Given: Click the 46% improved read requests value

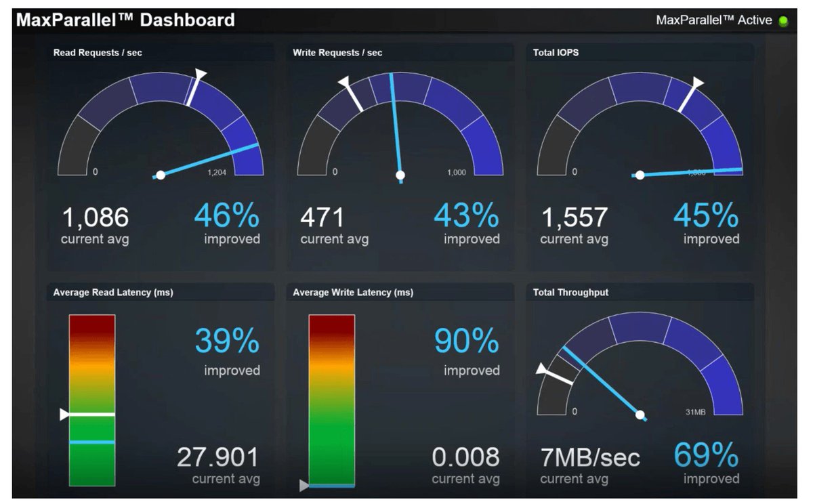Looking at the screenshot, I should (227, 216).
